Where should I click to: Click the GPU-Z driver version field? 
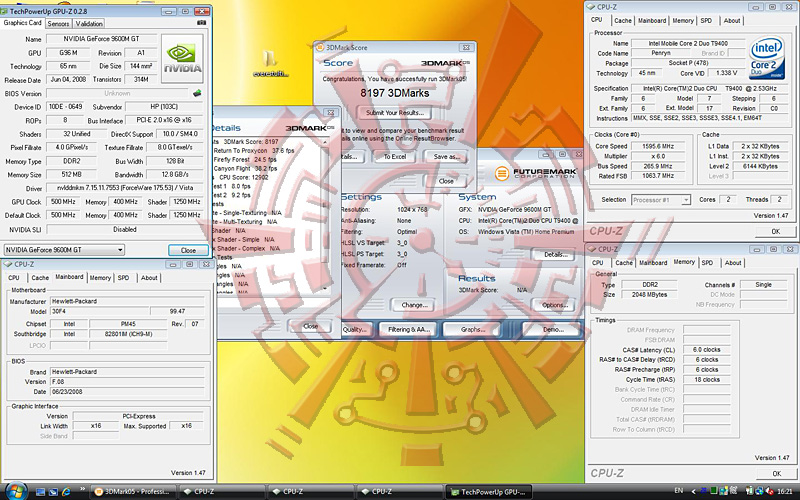click(124, 188)
